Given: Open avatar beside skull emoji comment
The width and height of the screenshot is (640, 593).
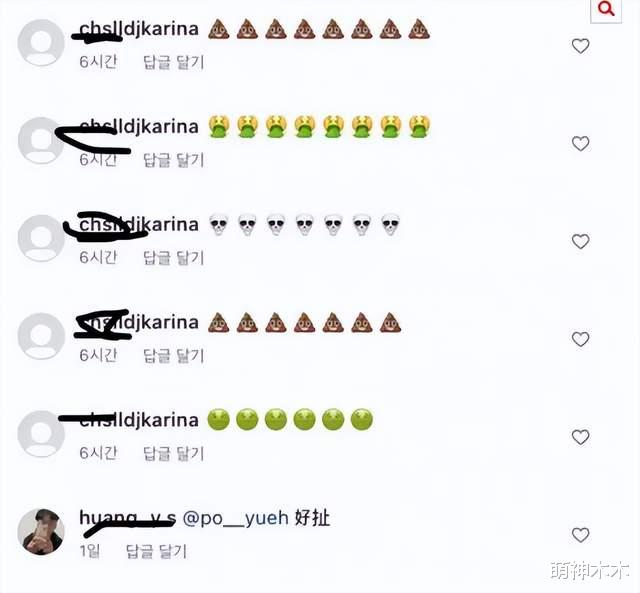Looking at the screenshot, I should coord(41,238).
